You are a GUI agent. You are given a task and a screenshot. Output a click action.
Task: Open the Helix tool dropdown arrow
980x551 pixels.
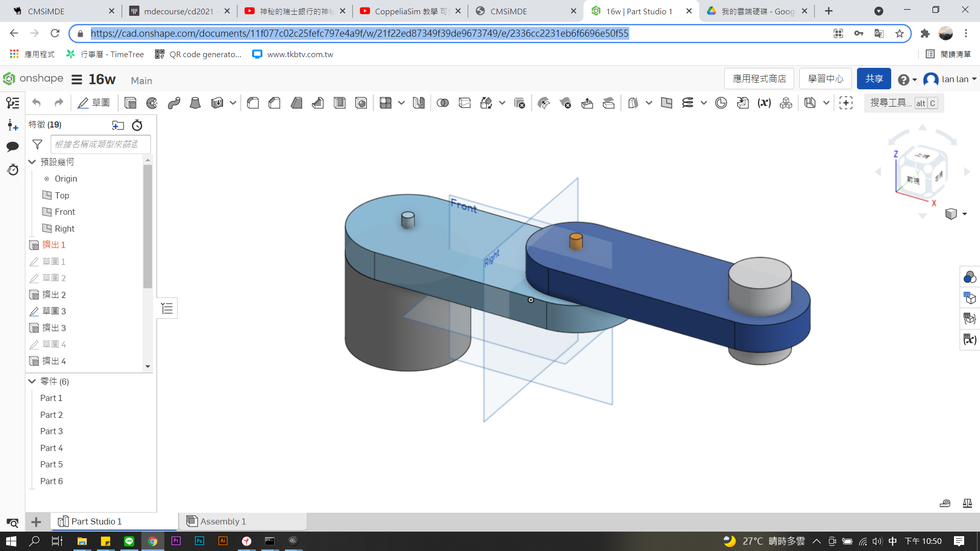(x=703, y=103)
